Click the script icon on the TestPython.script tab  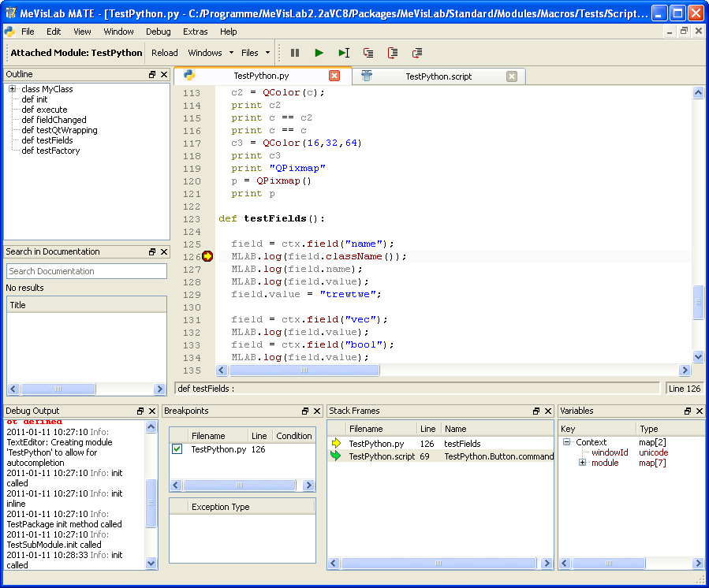click(367, 76)
